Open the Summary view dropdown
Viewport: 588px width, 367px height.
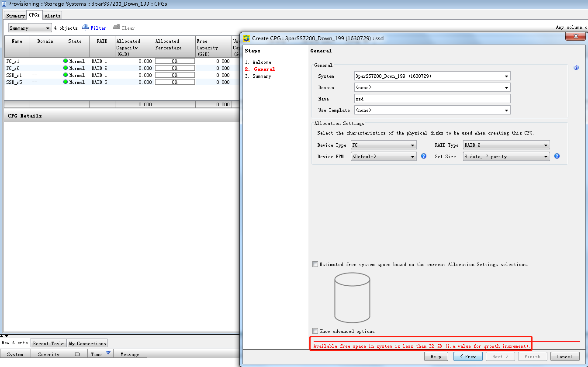pos(30,28)
